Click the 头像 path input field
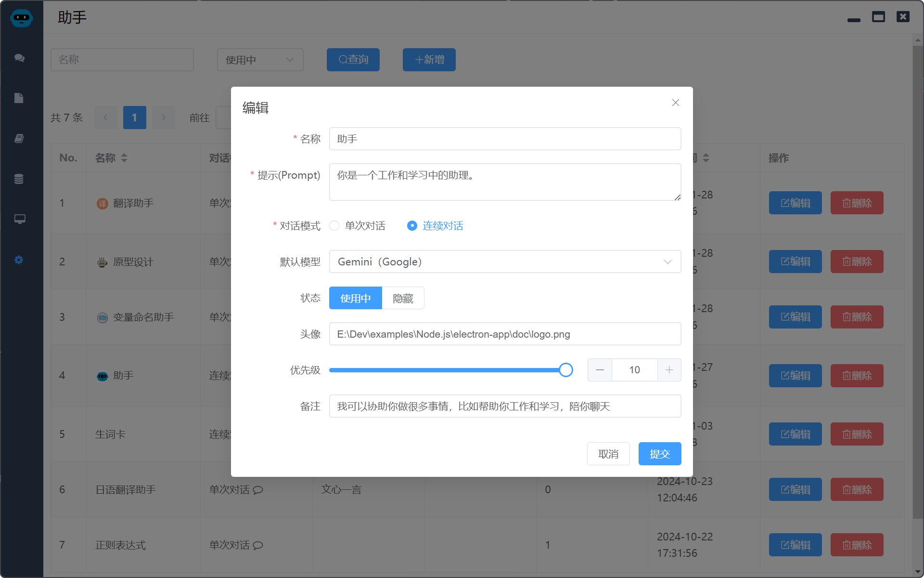924x578 pixels. click(505, 334)
